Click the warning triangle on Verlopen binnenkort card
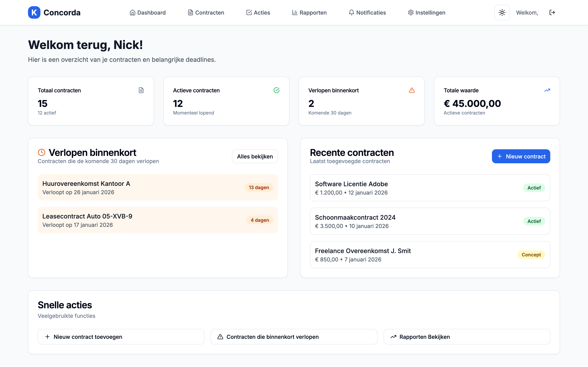The width and height of the screenshot is (588, 367). 412,90
